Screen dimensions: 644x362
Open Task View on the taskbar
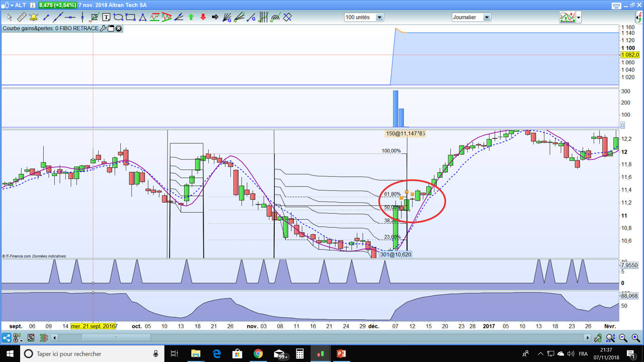pyautogui.click(x=175, y=354)
